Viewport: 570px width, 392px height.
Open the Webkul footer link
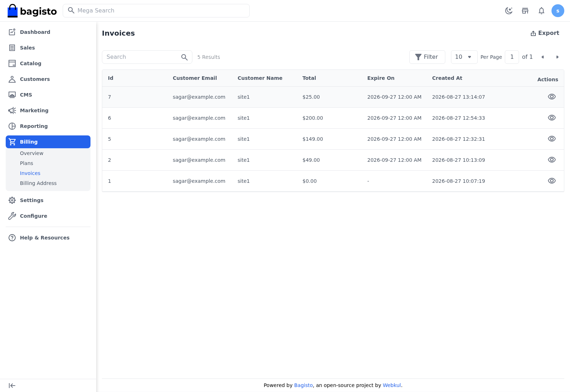(x=392, y=385)
